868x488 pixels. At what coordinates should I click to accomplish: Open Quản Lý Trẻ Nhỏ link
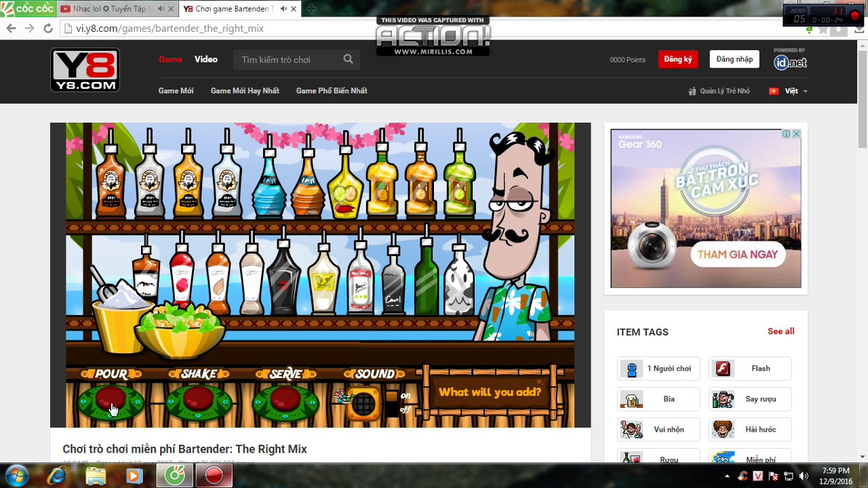719,91
